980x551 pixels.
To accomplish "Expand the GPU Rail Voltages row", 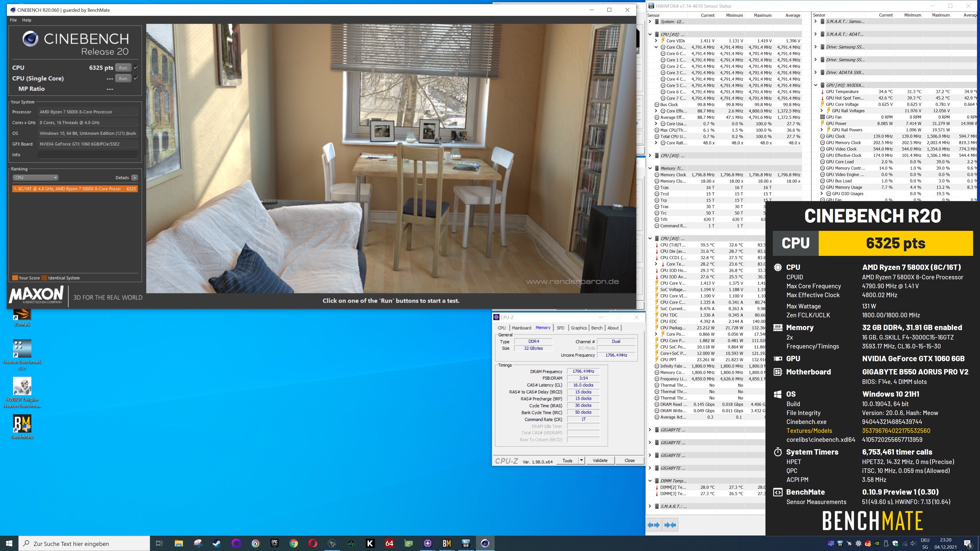I will (822, 111).
